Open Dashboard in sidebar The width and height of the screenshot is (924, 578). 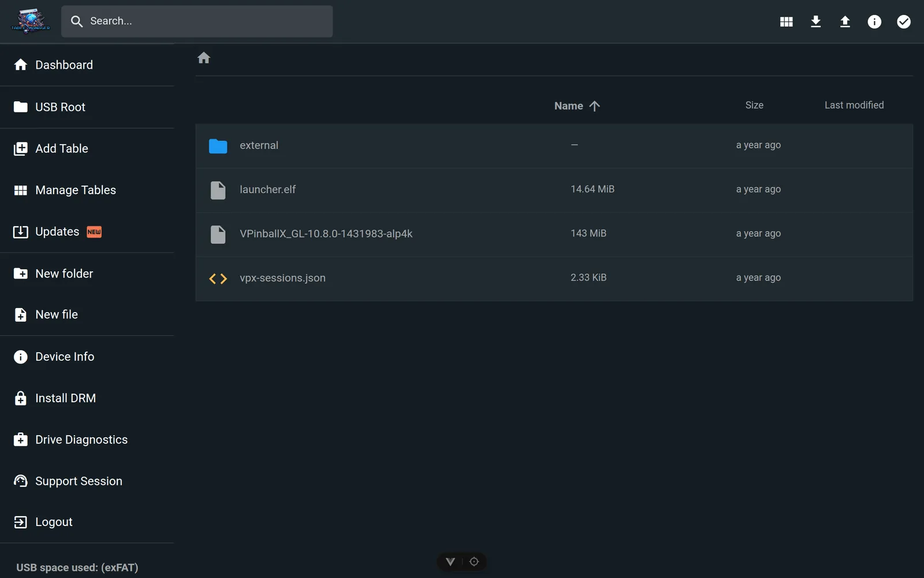click(x=87, y=65)
